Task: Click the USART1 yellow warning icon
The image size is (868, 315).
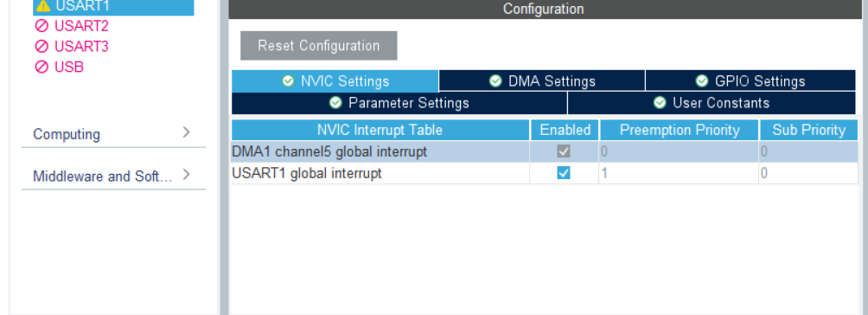Action: pos(42,6)
